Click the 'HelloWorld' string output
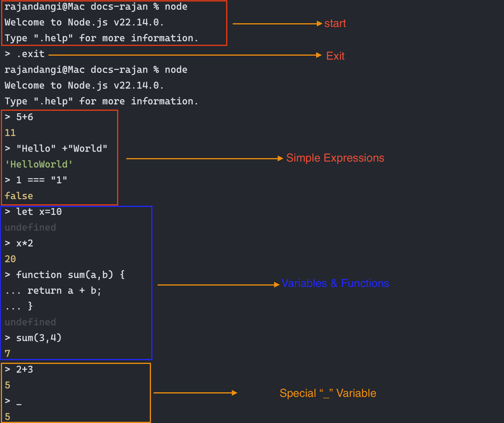The width and height of the screenshot is (504, 423). click(x=39, y=164)
